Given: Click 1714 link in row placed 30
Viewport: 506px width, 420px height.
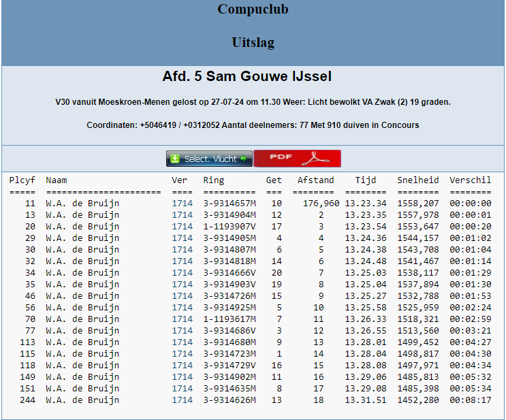Looking at the screenshot, I should click(x=182, y=249).
